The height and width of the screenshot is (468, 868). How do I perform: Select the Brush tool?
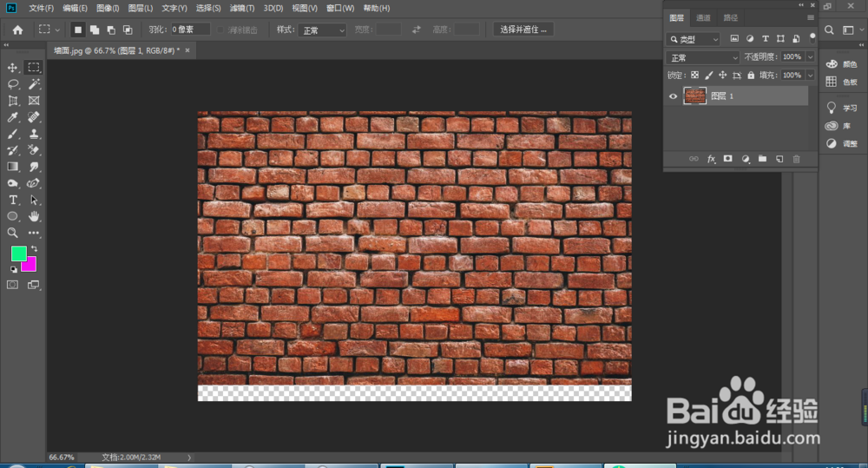12,134
